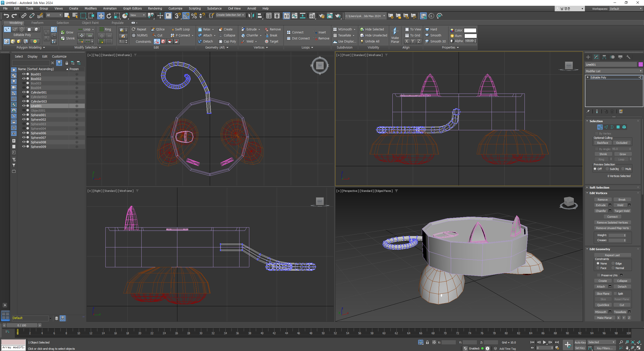Open the Graph Editors menu

pyautogui.click(x=132, y=9)
